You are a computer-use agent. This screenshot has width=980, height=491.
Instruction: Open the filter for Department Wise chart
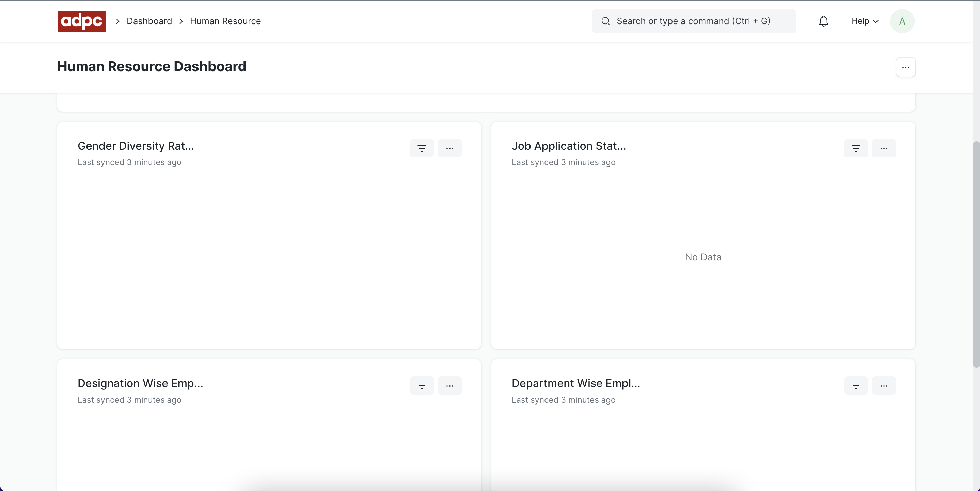pyautogui.click(x=856, y=385)
